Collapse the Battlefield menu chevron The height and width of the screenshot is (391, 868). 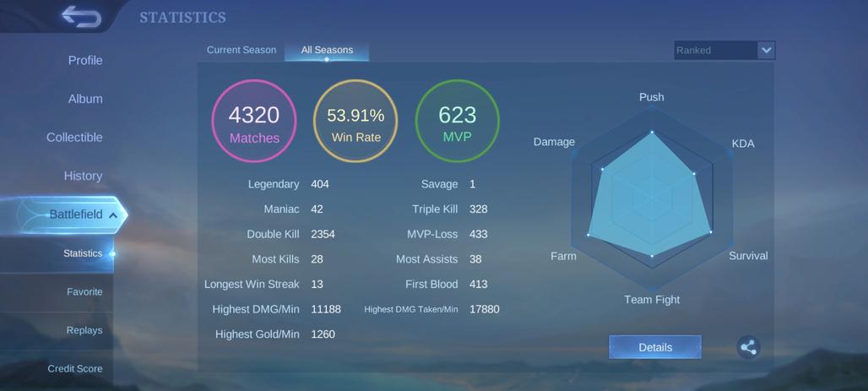point(113,215)
